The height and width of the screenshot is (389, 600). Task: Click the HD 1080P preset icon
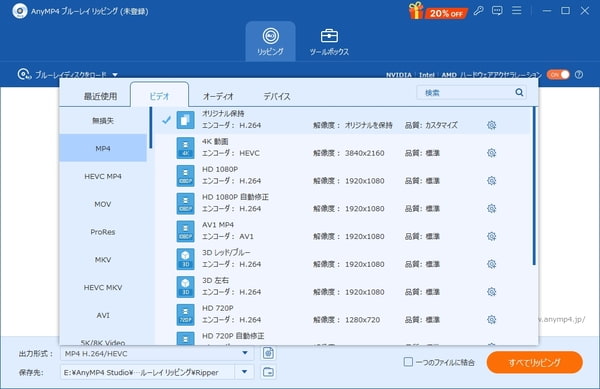point(185,176)
